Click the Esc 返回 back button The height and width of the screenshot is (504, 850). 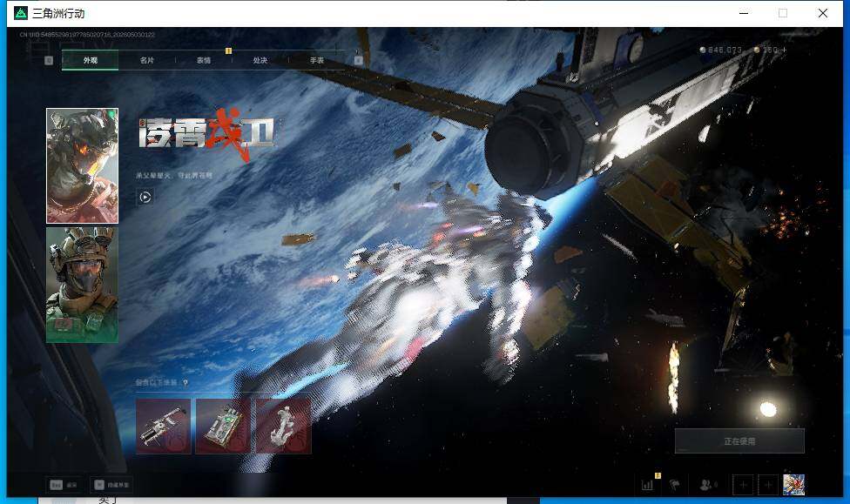coord(64,485)
